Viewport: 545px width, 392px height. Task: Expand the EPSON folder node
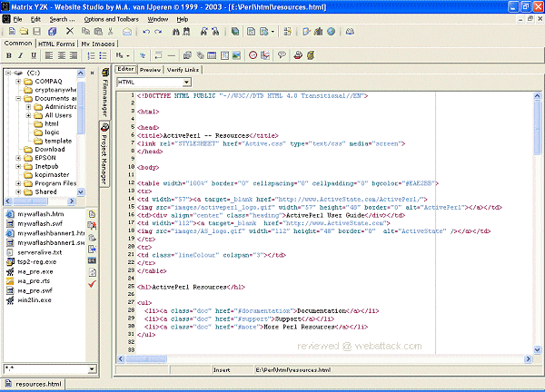pos(18,158)
